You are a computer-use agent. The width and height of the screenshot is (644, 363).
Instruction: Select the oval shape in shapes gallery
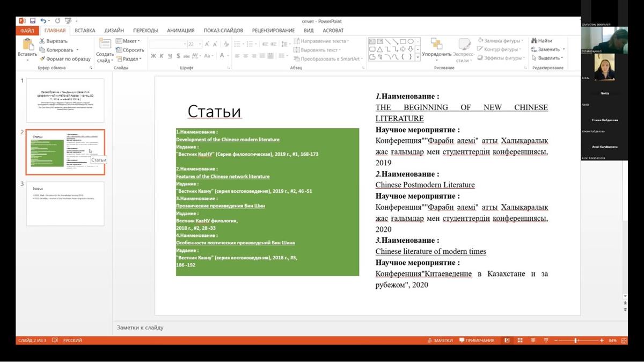click(410, 41)
